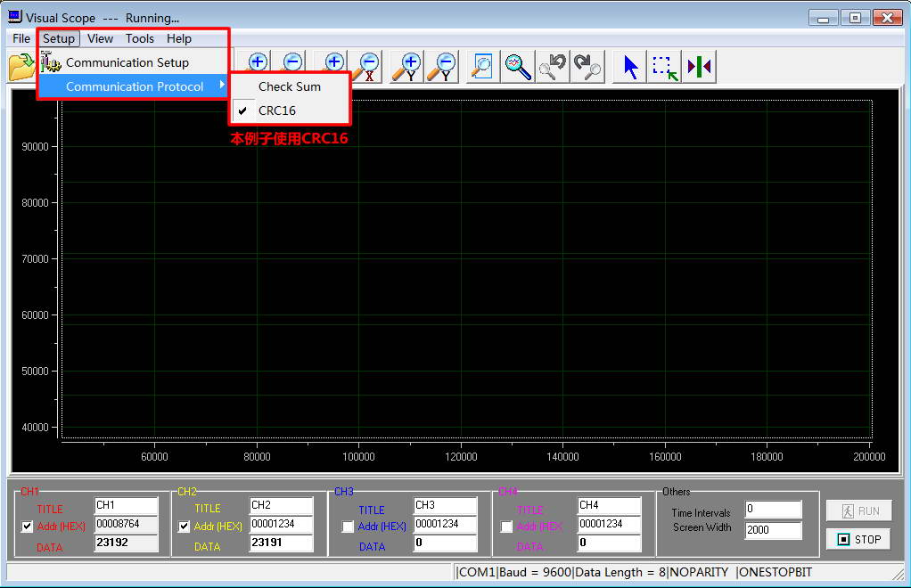Expand the Communication Protocol submenu item
911x588 pixels.
(134, 86)
